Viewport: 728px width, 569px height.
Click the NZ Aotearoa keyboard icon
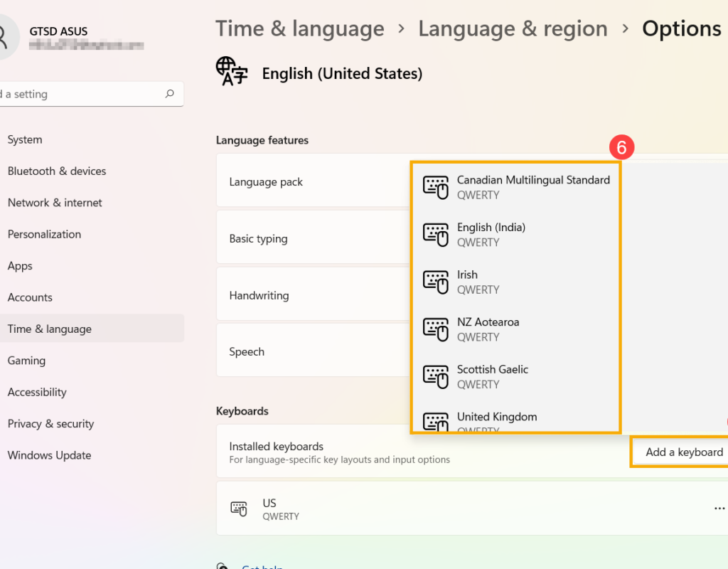click(x=436, y=329)
